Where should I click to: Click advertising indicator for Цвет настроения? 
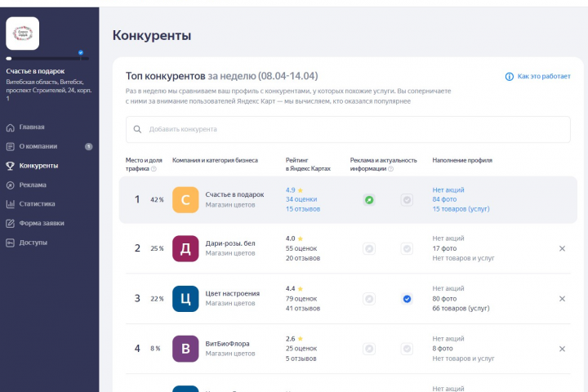point(369,299)
